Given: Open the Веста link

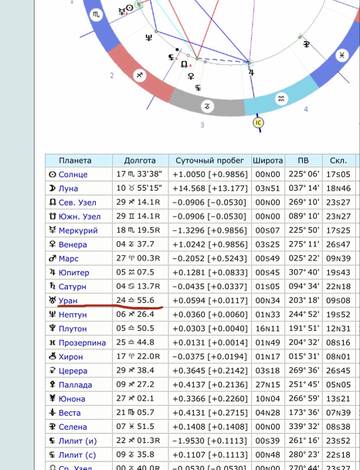Looking at the screenshot, I should [x=69, y=412].
